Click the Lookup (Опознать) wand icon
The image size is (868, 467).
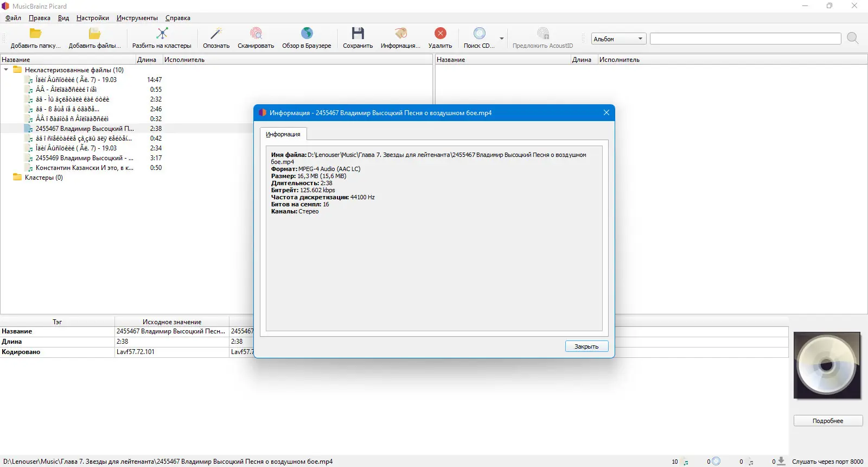tap(216, 33)
